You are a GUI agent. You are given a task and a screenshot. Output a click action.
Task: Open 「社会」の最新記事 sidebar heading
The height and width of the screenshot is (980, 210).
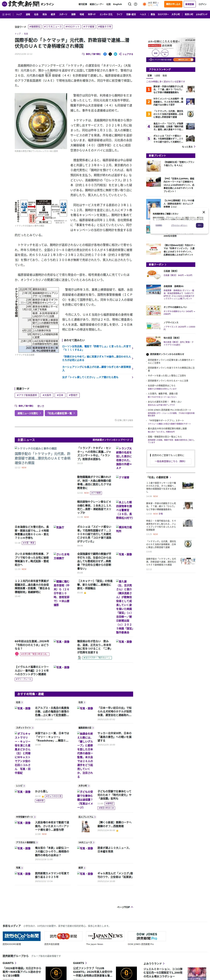[x=158, y=477]
